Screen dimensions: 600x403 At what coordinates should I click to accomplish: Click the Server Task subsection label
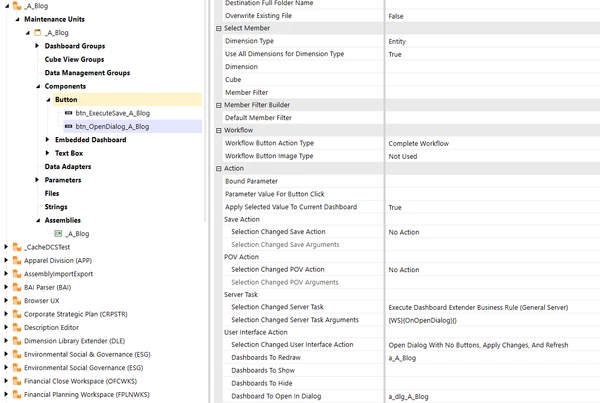point(241,294)
